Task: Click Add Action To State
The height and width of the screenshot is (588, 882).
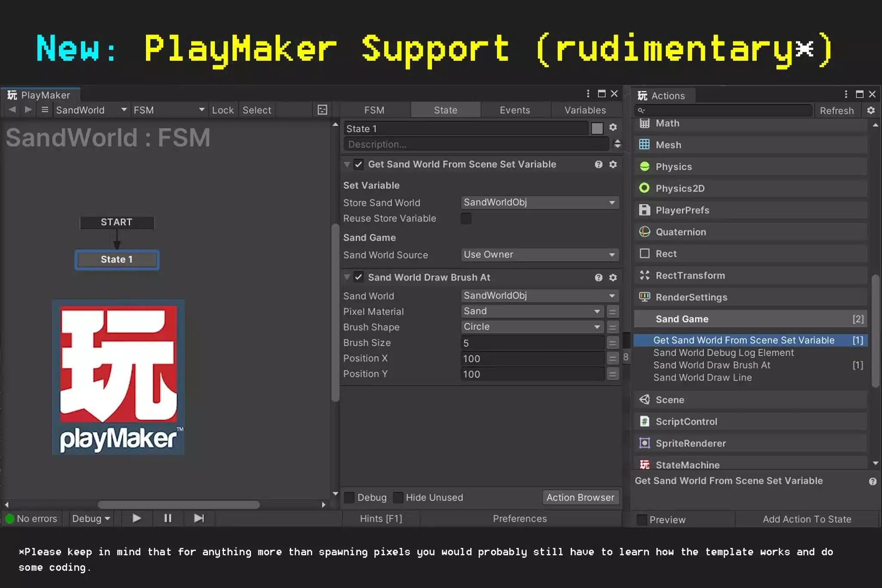Action: (x=807, y=520)
